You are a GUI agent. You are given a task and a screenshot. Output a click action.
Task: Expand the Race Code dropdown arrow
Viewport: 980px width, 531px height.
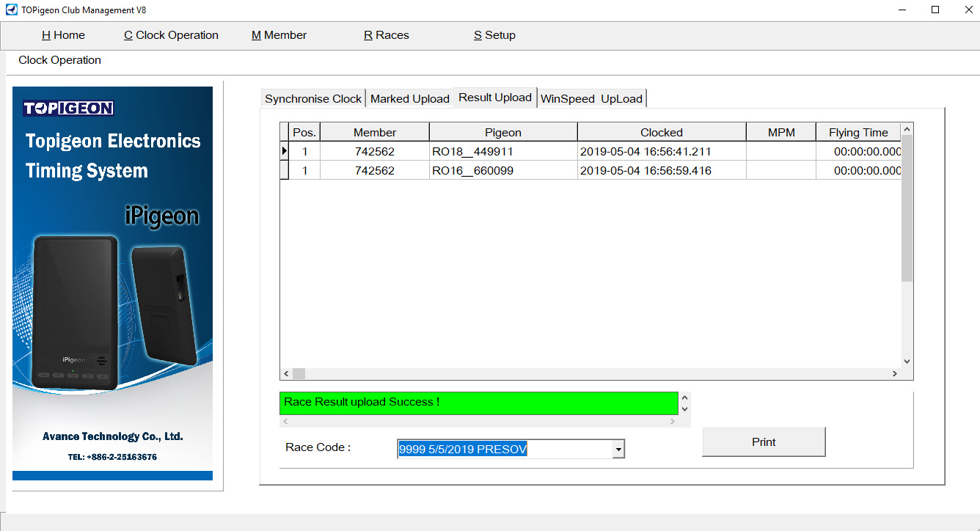coord(618,450)
